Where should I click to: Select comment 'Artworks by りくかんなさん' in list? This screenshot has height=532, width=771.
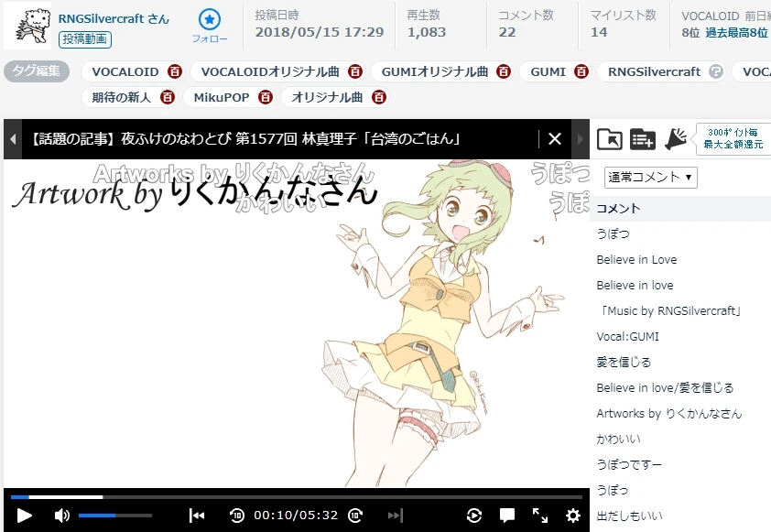pos(669,414)
